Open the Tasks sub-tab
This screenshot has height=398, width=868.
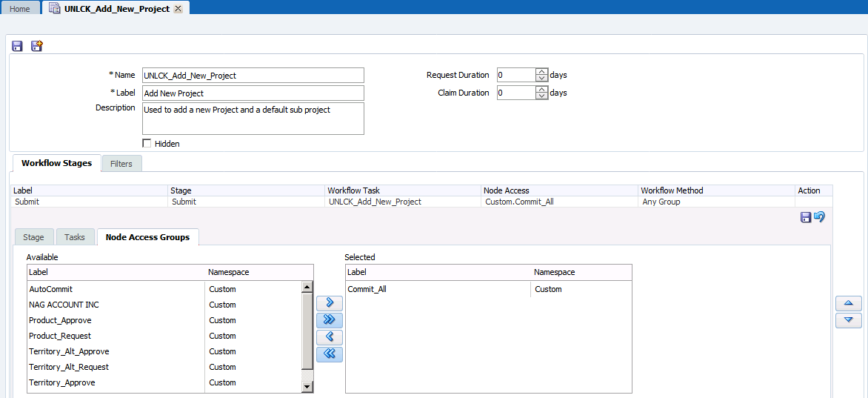point(74,237)
